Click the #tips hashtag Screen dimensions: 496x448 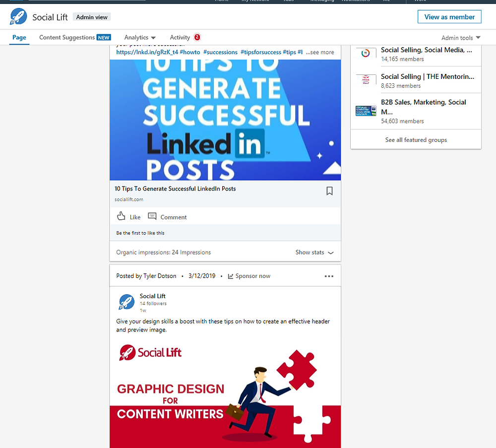[290, 52]
